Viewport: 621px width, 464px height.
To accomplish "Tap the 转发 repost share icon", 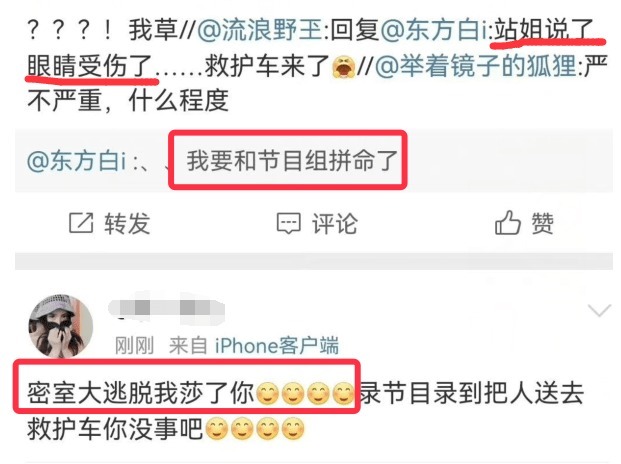I will point(81,223).
